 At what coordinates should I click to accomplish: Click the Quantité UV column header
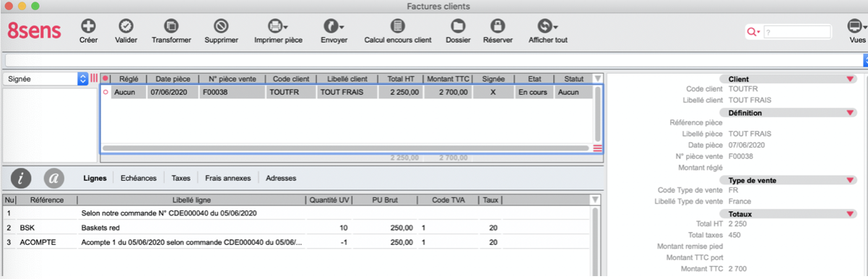(x=329, y=200)
